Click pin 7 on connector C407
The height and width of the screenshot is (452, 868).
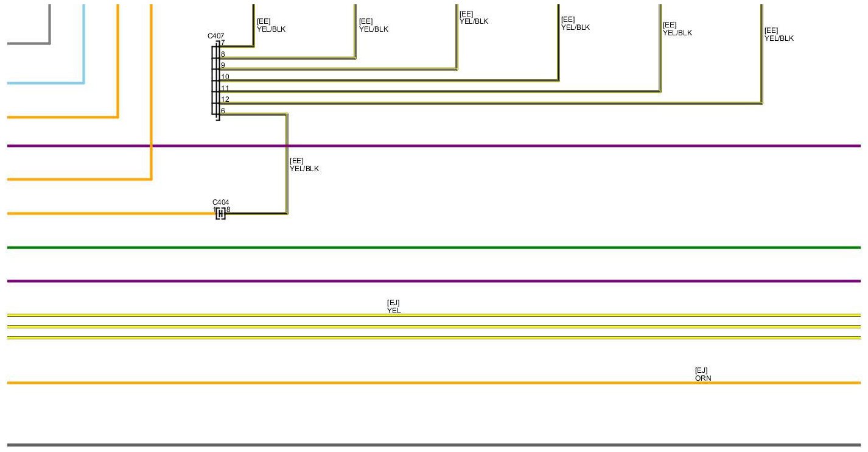tap(223, 43)
